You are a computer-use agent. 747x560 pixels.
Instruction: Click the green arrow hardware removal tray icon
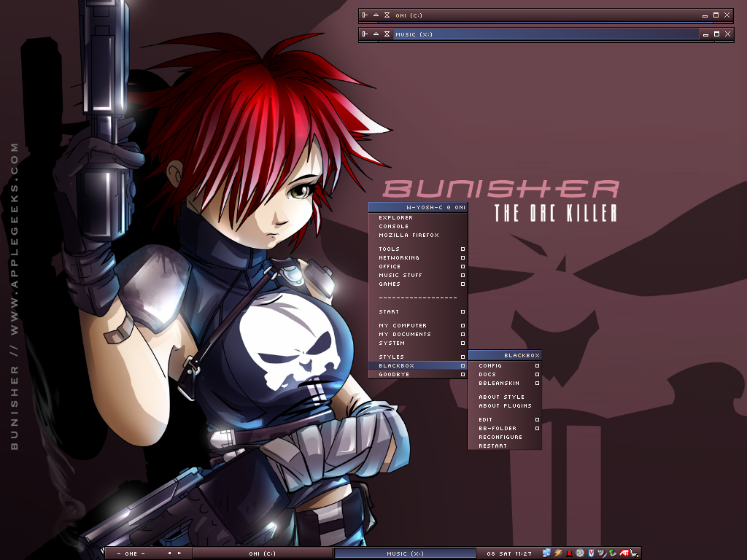coord(613,553)
